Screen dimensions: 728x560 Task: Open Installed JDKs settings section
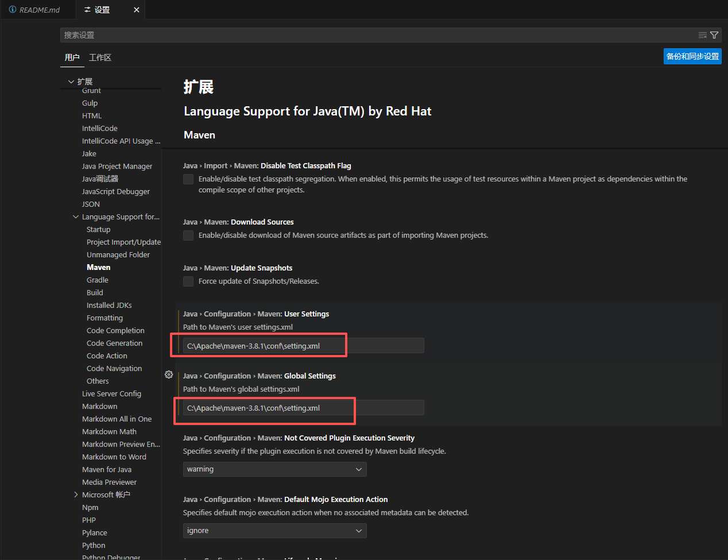pos(109,306)
